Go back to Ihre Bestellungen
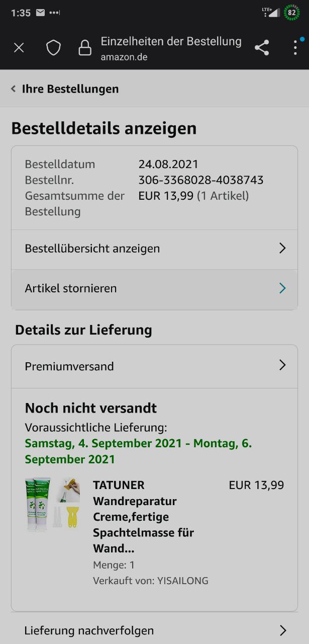This screenshot has height=644, width=309. pyautogui.click(x=70, y=89)
